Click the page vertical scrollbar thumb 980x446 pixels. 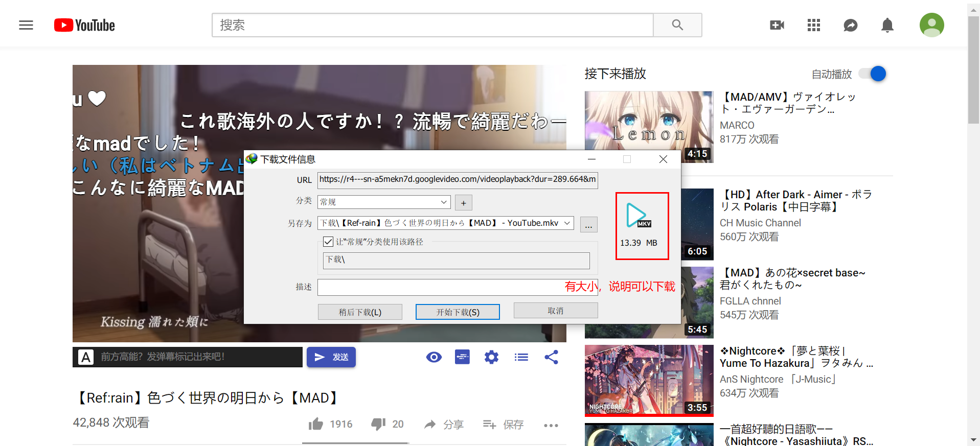[973, 69]
